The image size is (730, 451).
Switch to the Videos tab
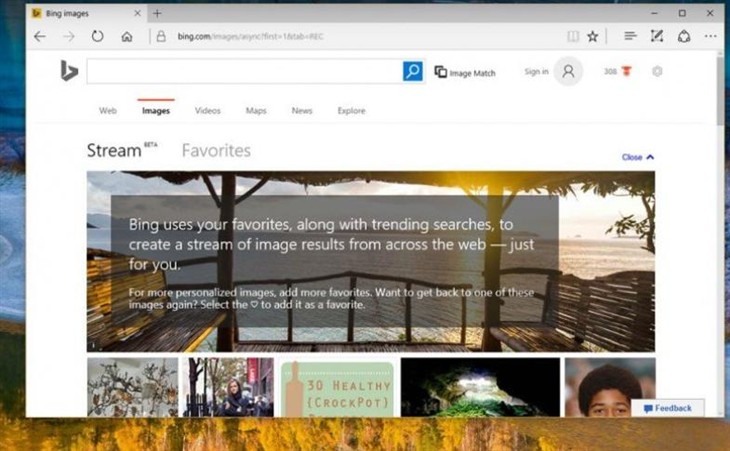click(208, 111)
